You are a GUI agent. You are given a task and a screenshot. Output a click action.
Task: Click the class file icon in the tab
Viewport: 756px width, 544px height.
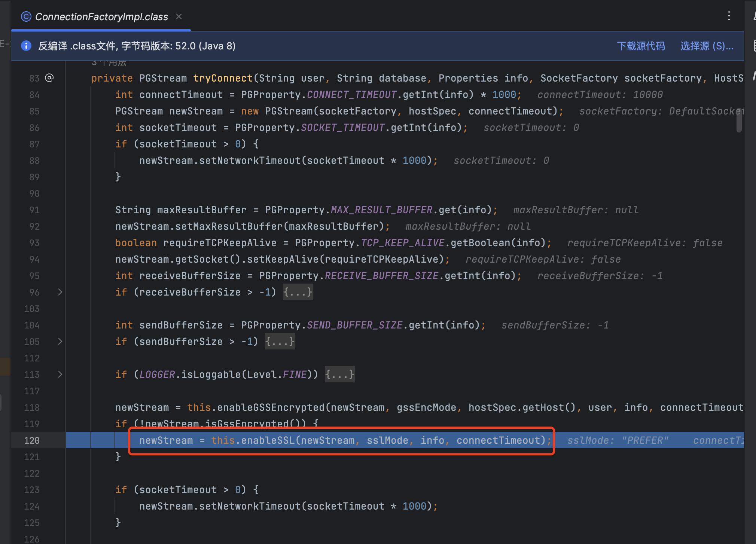[26, 16]
